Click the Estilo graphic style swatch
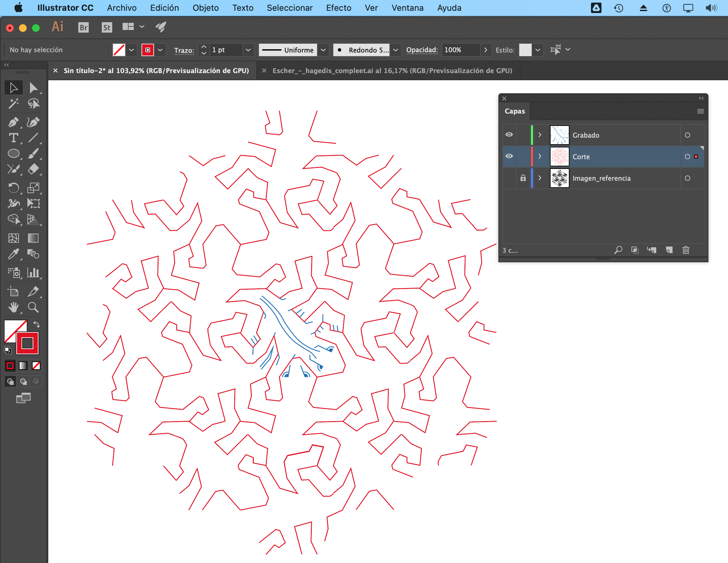Screen dimensions: 728x563 525,50
